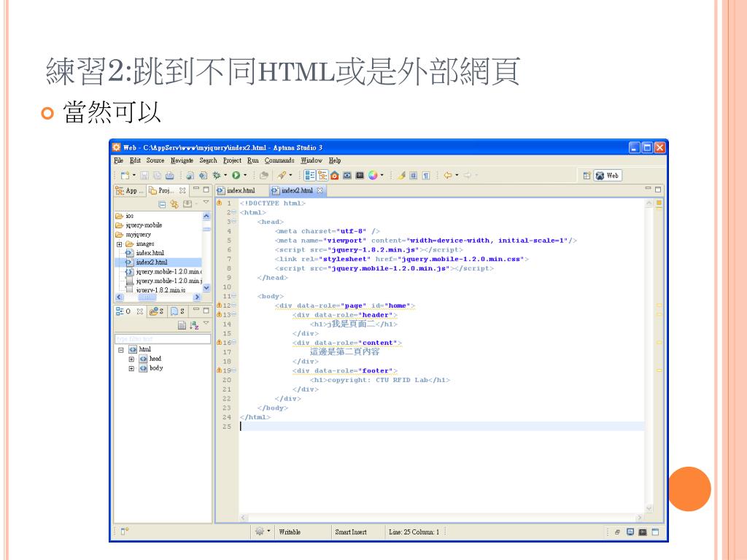
Task: Switch to the App Explorer tab
Action: tap(130, 190)
